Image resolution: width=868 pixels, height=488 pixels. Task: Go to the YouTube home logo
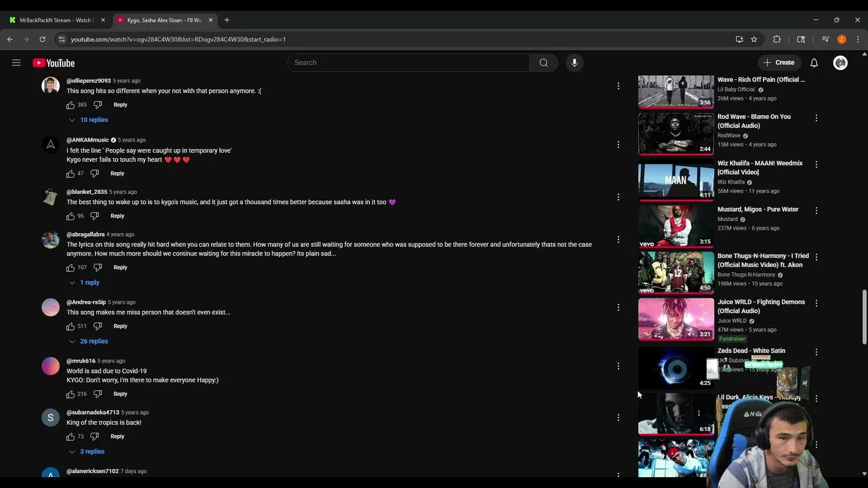(53, 63)
